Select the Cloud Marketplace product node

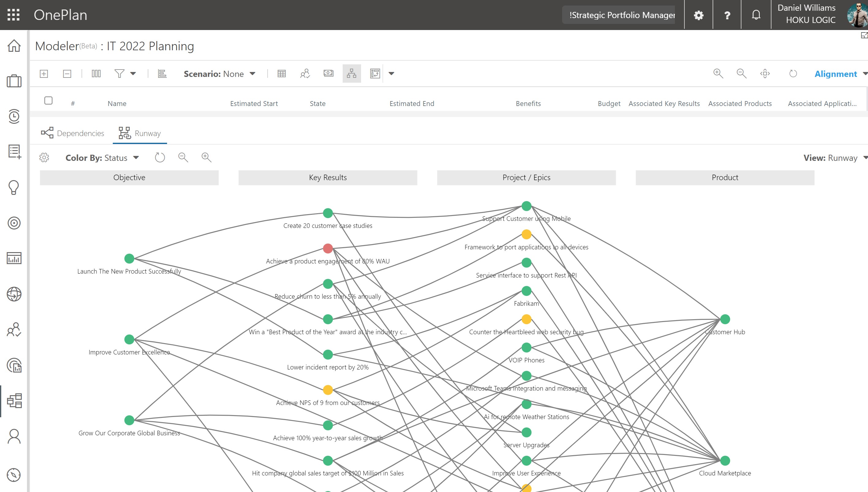[725, 460]
